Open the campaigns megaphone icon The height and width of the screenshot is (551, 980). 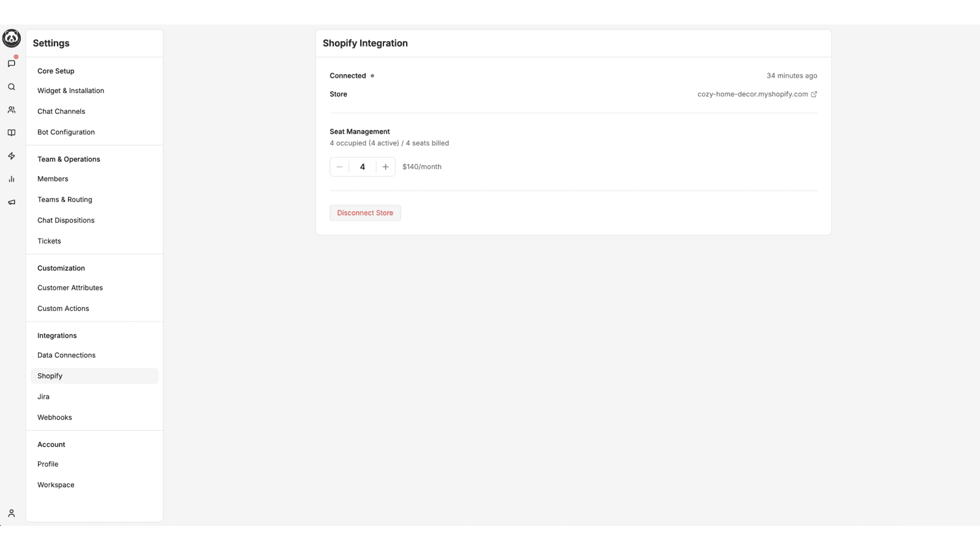pyautogui.click(x=11, y=202)
